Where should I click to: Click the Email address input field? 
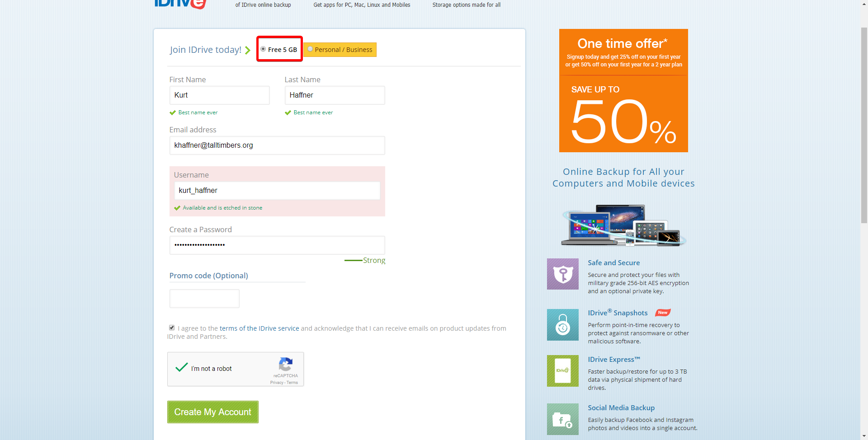coord(277,145)
